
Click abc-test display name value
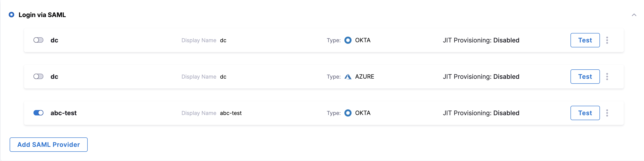(x=231, y=113)
